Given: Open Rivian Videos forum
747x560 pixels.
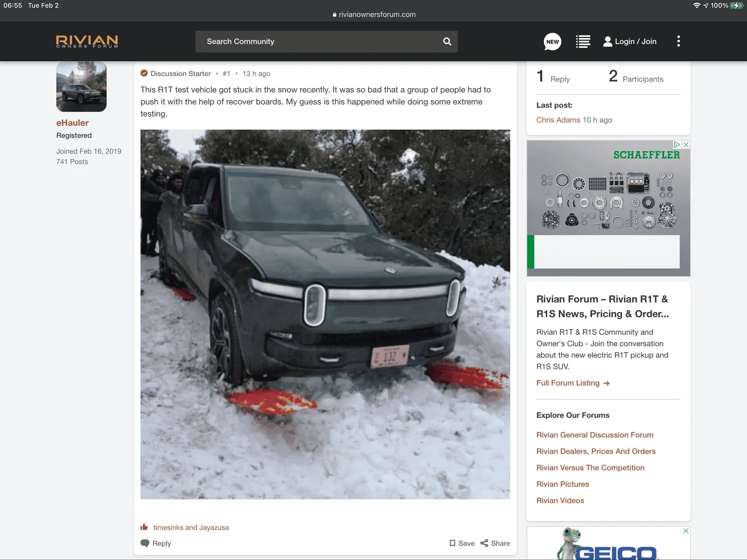Looking at the screenshot, I should point(560,500).
